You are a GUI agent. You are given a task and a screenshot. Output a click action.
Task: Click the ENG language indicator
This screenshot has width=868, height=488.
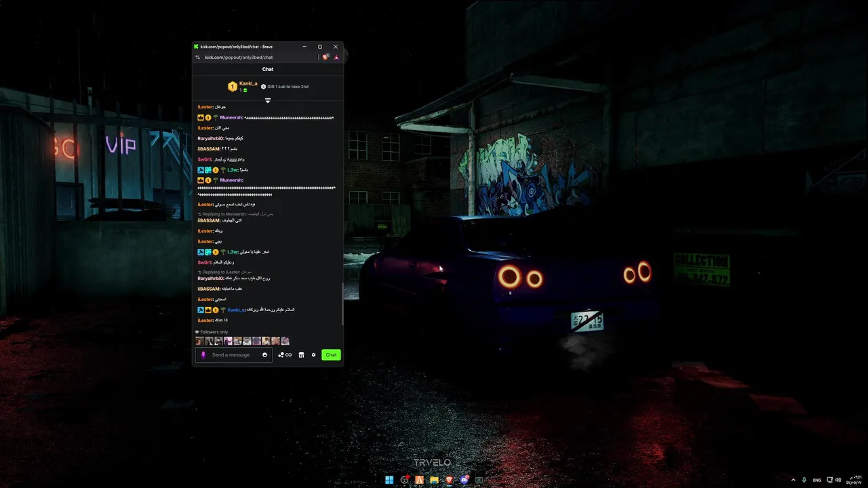(817, 480)
